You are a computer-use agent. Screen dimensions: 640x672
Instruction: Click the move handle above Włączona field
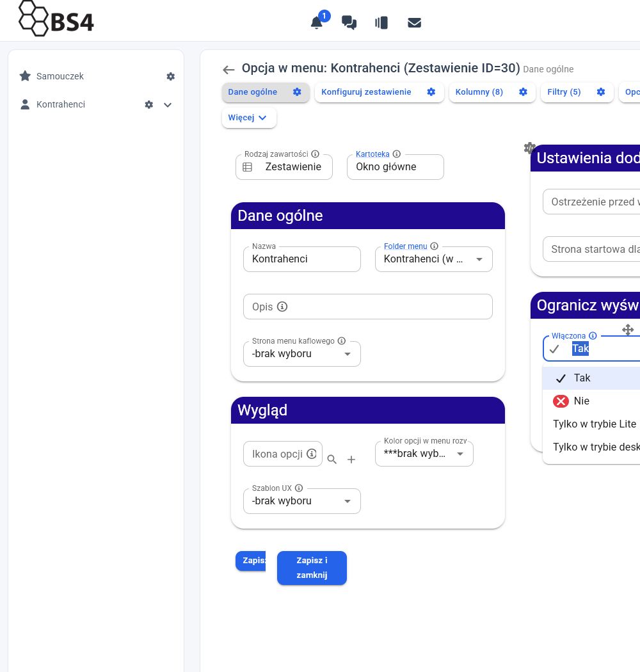(628, 330)
